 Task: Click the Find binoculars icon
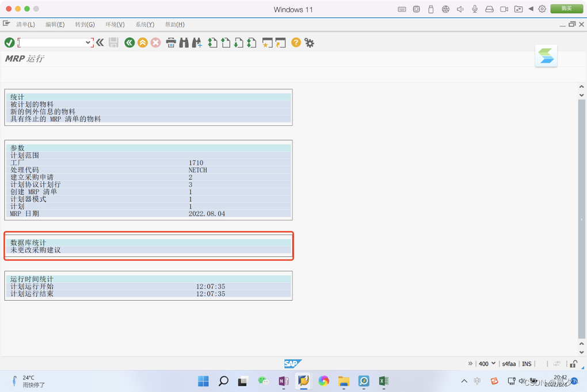click(x=182, y=42)
